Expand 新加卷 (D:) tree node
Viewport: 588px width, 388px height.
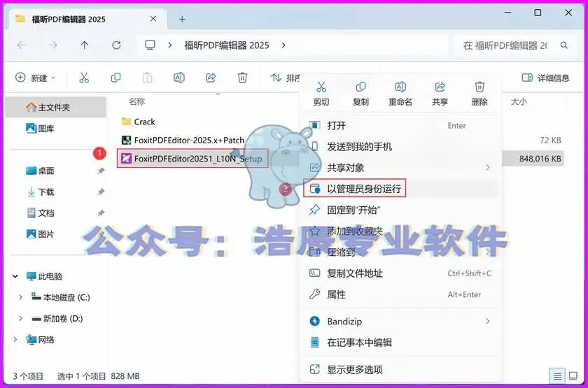pyautogui.click(x=20, y=319)
